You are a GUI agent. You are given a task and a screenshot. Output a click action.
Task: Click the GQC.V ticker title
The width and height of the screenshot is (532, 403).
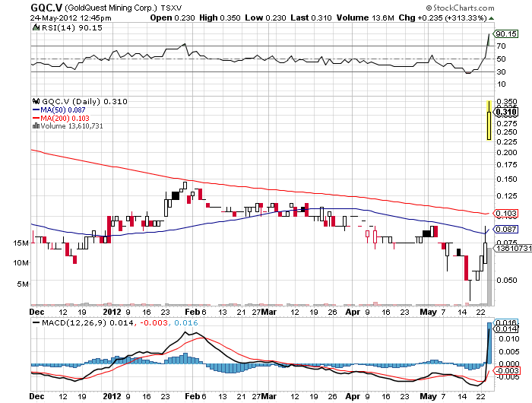[46, 7]
